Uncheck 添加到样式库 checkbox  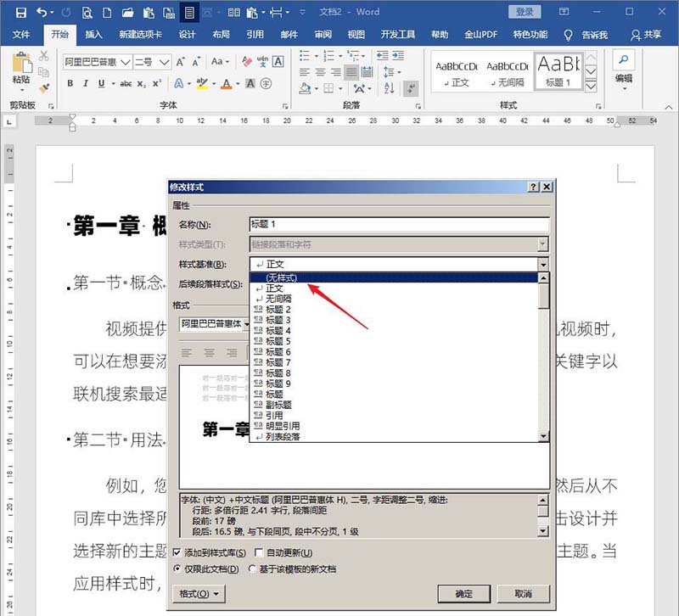point(177,553)
